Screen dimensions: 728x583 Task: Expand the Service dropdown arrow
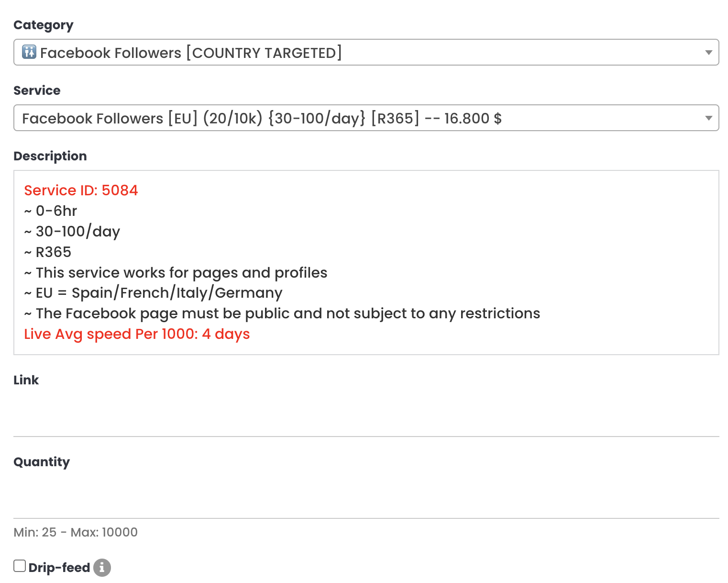tap(709, 118)
